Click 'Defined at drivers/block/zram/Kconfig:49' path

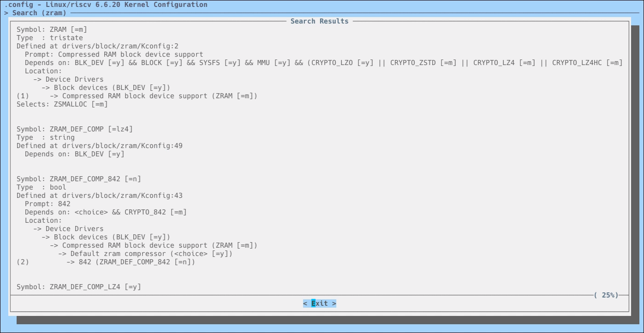(x=99, y=146)
